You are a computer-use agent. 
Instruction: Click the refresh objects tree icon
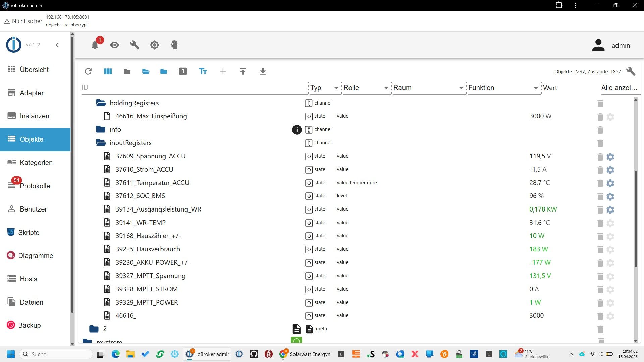click(x=88, y=71)
